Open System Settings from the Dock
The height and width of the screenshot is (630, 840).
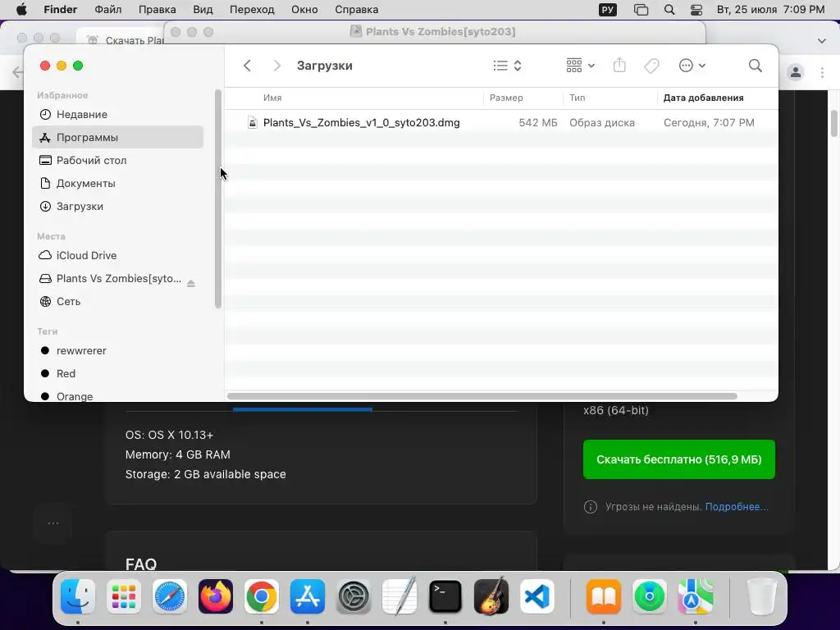354,596
